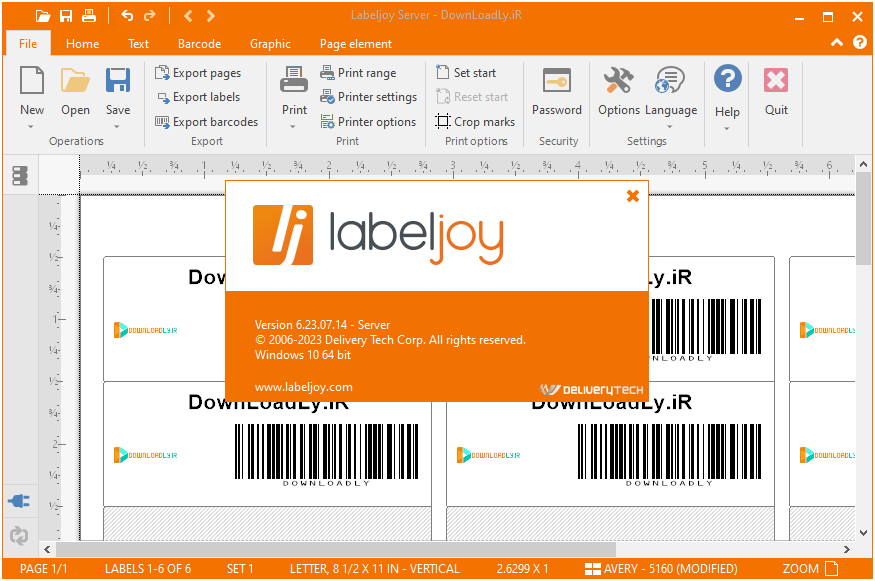Click the Language globe icon
This screenshot has width=875, height=581.
(x=670, y=80)
